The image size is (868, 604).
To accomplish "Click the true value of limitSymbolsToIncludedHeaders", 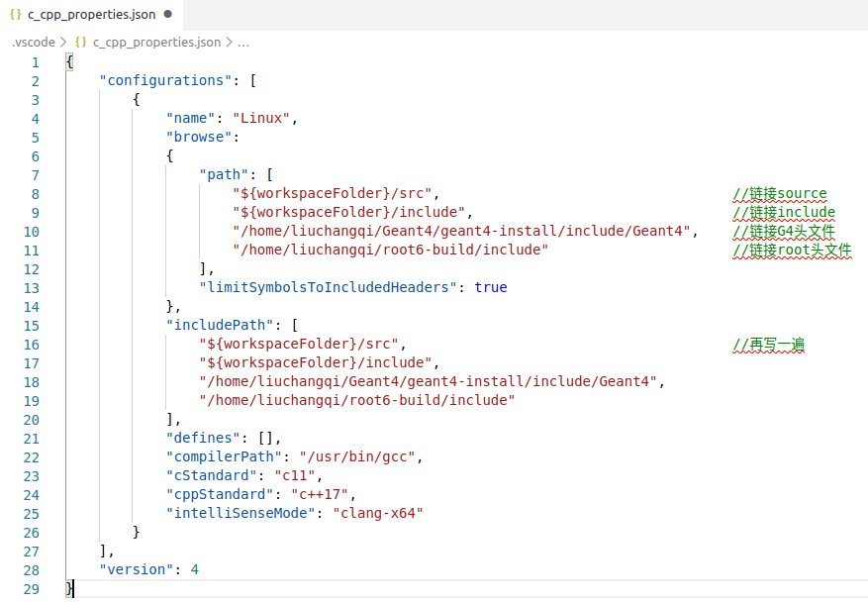I will point(490,287).
